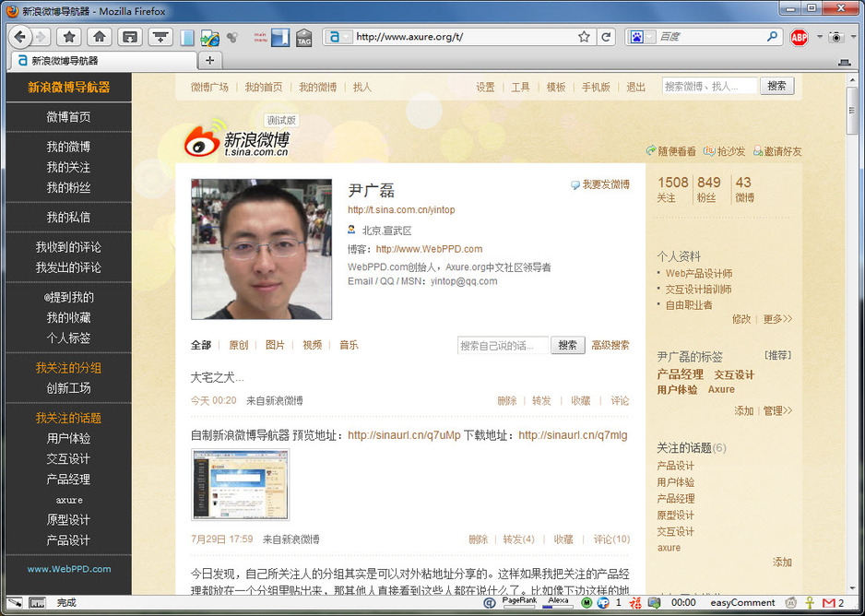Image resolution: width=865 pixels, height=616 pixels.
Task: Click the TAG icon in toolbar
Action: 303,38
